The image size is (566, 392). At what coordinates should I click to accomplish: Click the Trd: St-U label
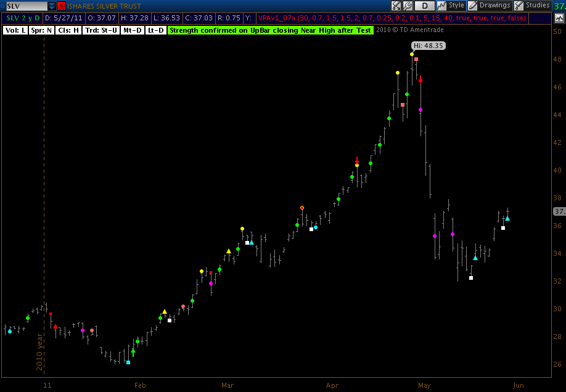101,30
